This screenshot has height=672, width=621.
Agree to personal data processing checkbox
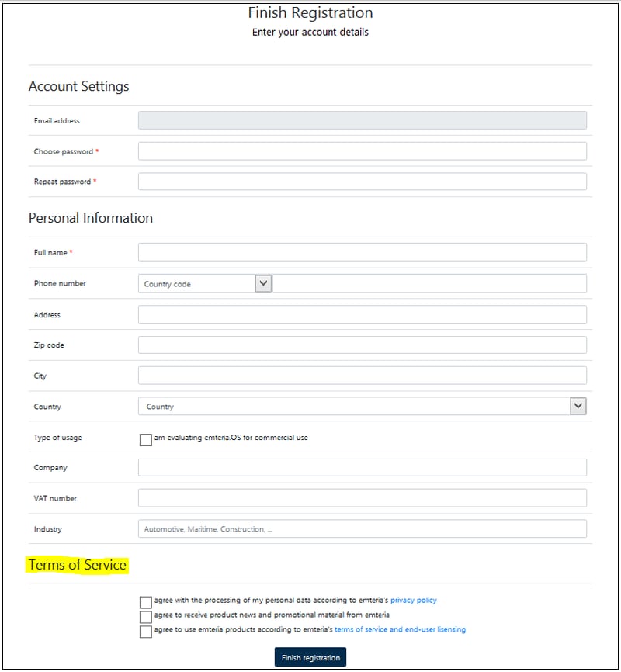(145, 601)
